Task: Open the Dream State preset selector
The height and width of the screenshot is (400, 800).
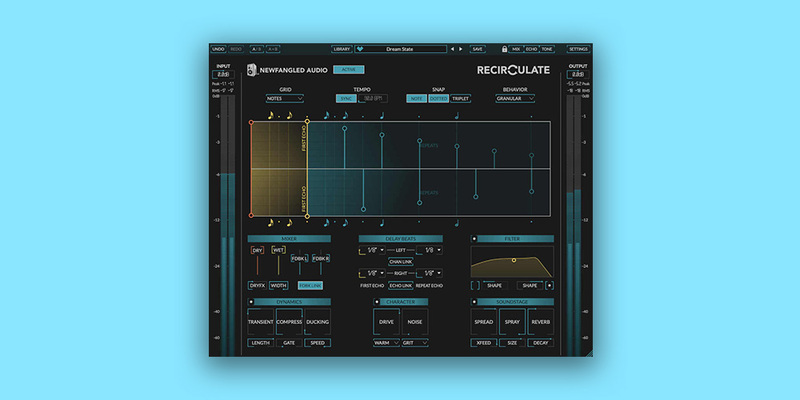Action: tap(401, 49)
